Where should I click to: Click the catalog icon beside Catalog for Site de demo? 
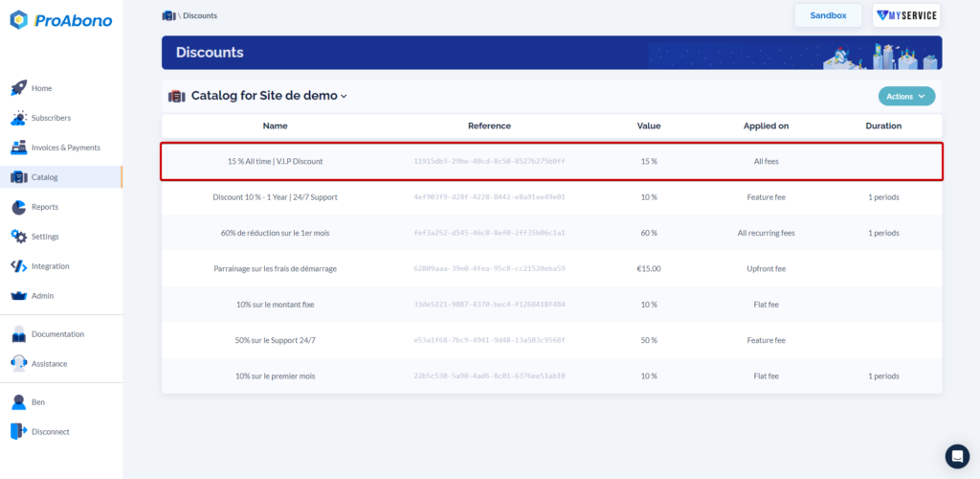click(x=177, y=97)
